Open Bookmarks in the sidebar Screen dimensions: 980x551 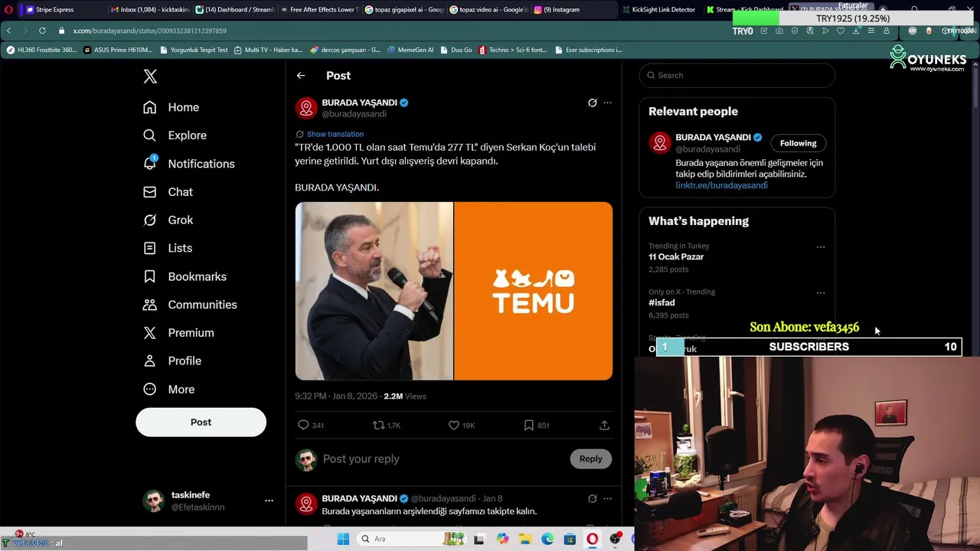pos(185,276)
